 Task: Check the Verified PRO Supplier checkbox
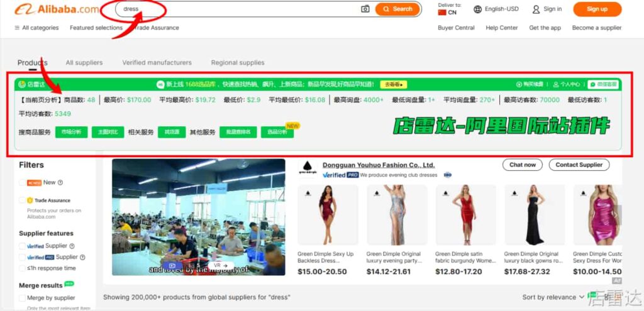[22, 257]
